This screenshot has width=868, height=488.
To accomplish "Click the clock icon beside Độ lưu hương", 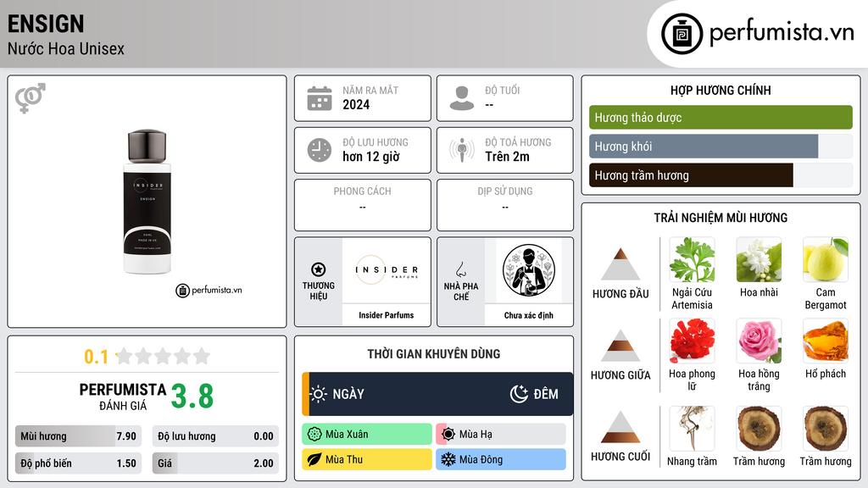I will [320, 150].
